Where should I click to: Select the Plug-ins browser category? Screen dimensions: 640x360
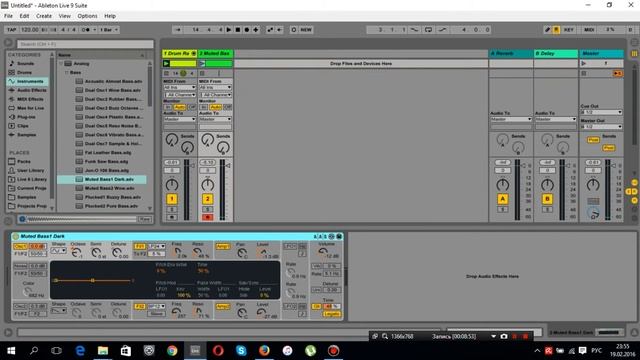click(x=27, y=117)
